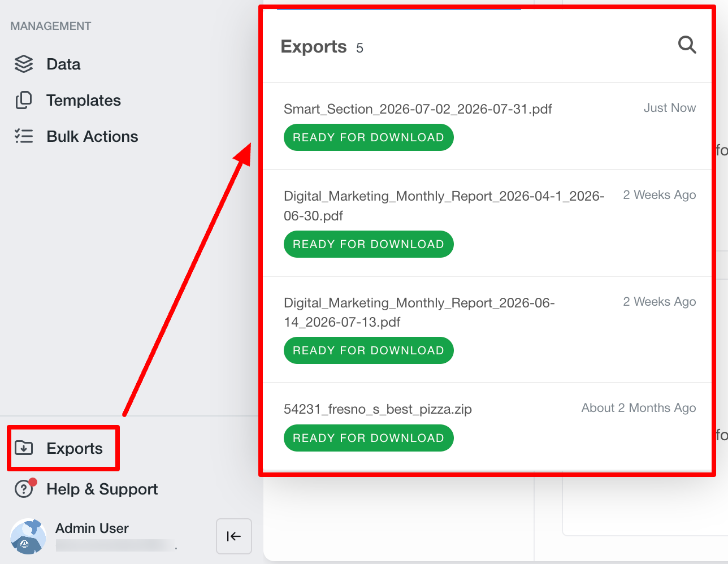Click the Exports panel heading
Image resolution: width=728 pixels, height=564 pixels.
tap(314, 46)
